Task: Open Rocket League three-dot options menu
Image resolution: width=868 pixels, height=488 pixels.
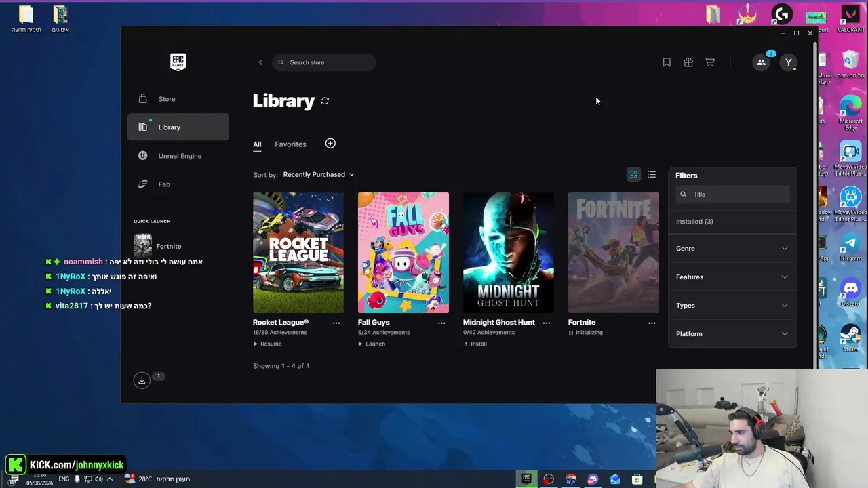Action: [336, 323]
